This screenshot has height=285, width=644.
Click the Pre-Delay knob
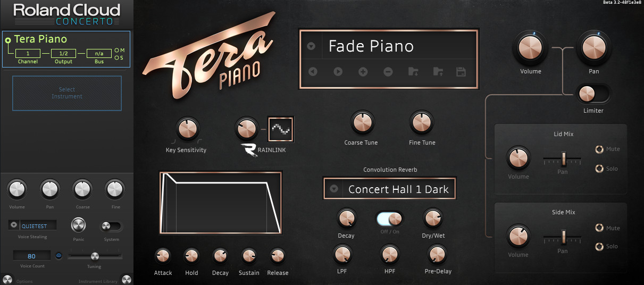pyautogui.click(x=437, y=254)
